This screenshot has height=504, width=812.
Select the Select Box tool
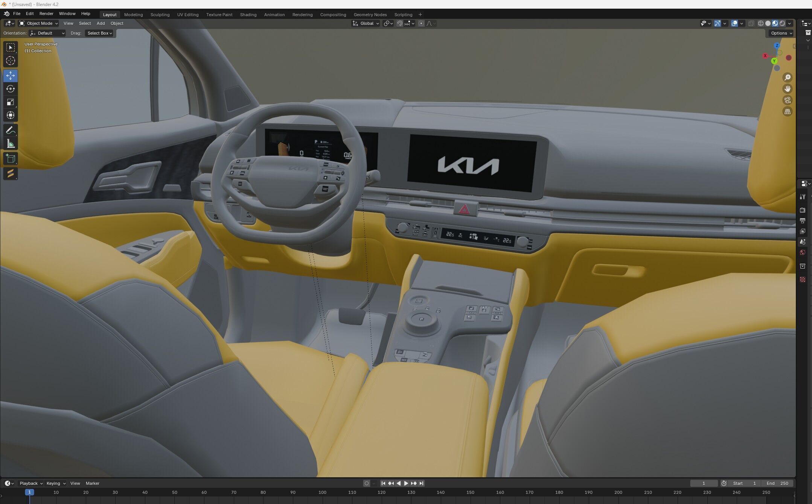coord(11,47)
